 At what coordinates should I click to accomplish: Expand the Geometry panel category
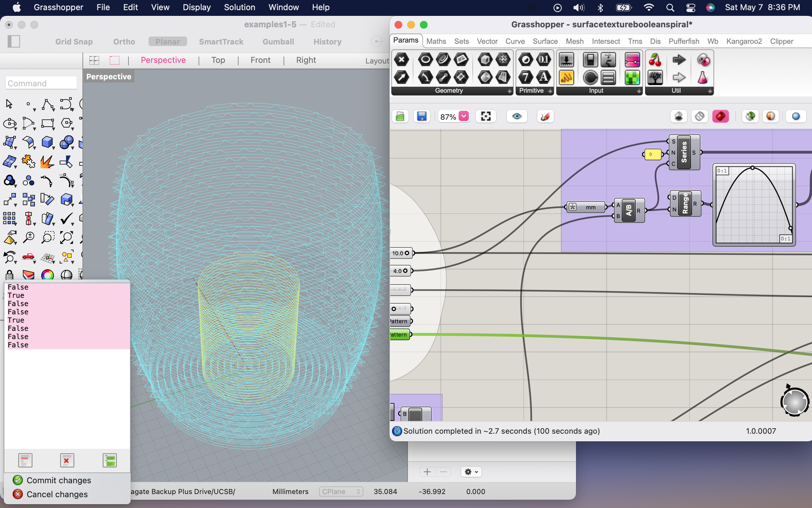coord(509,91)
